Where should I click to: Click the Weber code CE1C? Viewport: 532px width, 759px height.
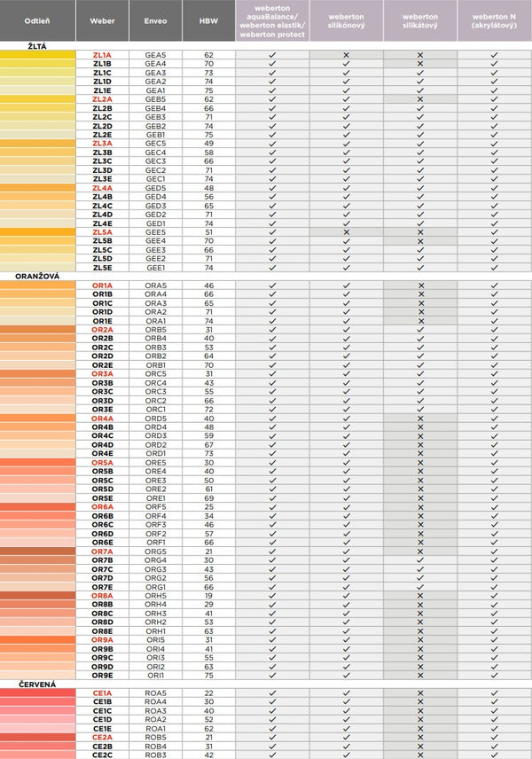102,711
